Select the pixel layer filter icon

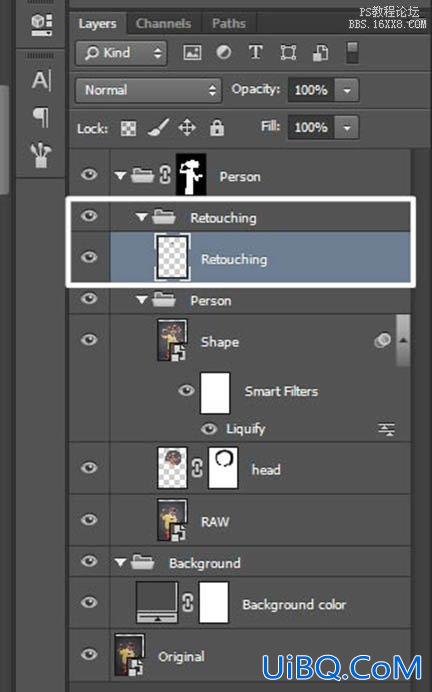point(192,53)
